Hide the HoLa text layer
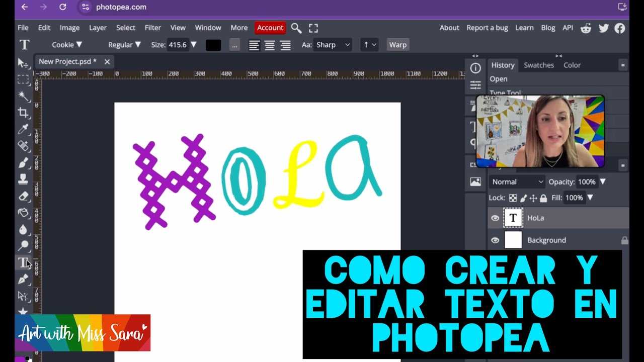Viewport: 644px width, 362px height. pyautogui.click(x=495, y=218)
